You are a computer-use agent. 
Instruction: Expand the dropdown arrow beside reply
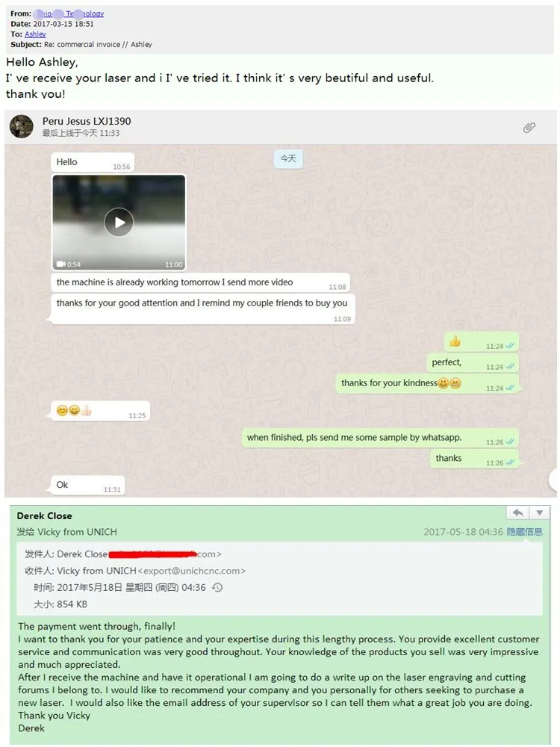pyautogui.click(x=540, y=512)
